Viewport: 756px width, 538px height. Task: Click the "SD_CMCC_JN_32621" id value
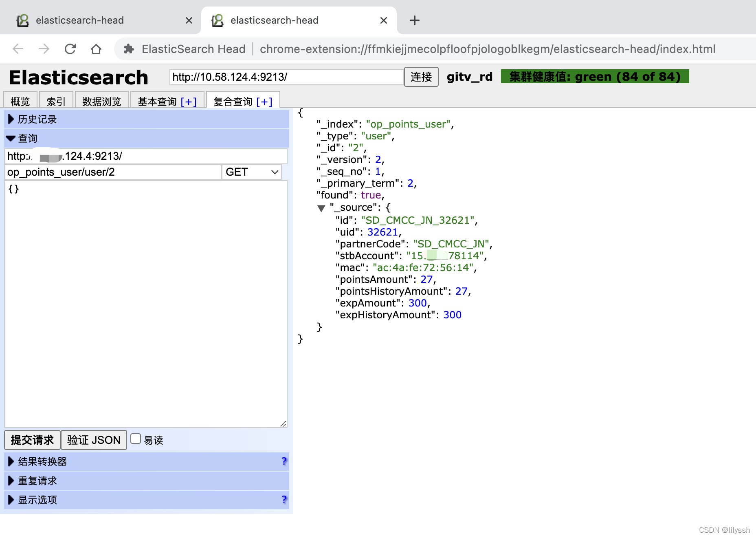(418, 220)
